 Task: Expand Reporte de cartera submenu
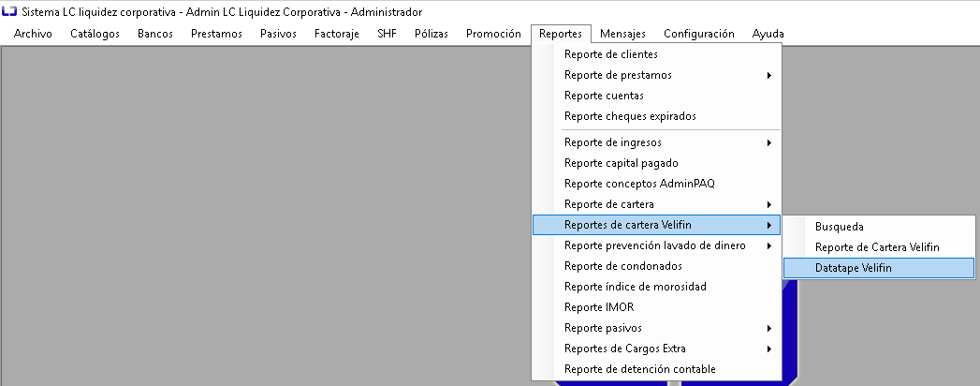pos(656,204)
